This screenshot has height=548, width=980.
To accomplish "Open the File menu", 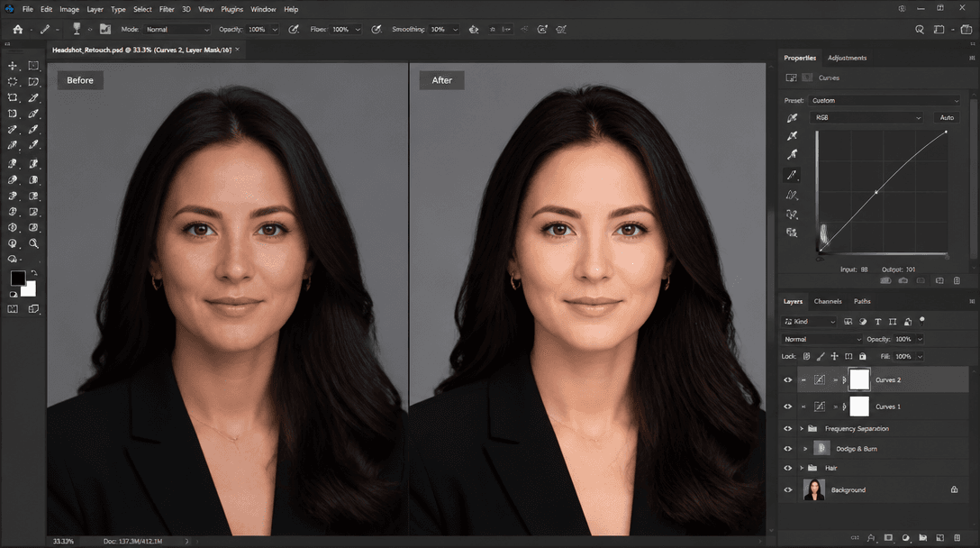I will [x=28, y=9].
